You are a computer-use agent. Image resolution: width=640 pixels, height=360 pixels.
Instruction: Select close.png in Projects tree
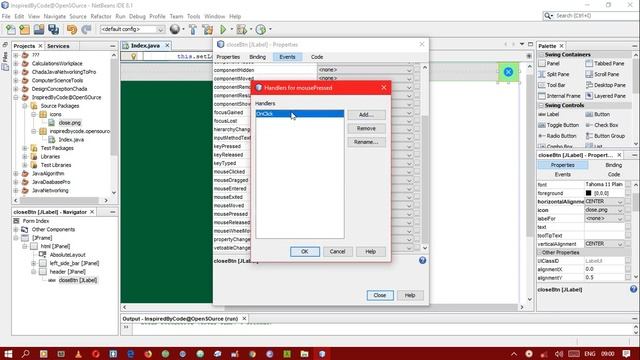click(69, 123)
